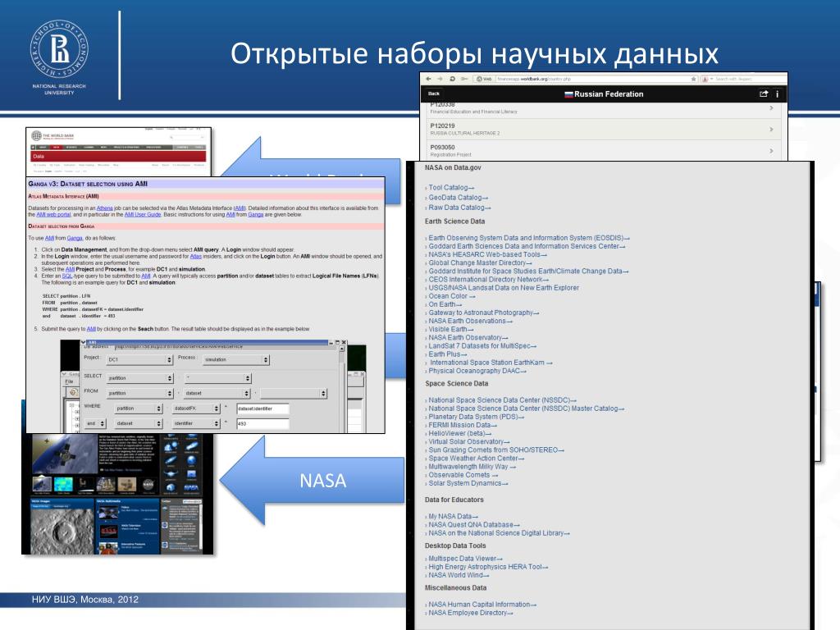This screenshot has height=630, width=840.
Task: Open the Process simulation dropdown
Action: pos(235,360)
